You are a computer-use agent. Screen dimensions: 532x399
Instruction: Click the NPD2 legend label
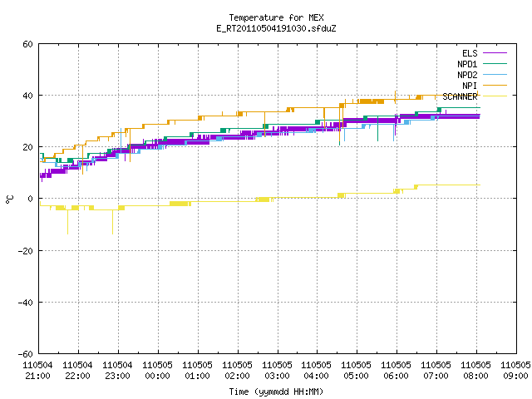coord(467,75)
